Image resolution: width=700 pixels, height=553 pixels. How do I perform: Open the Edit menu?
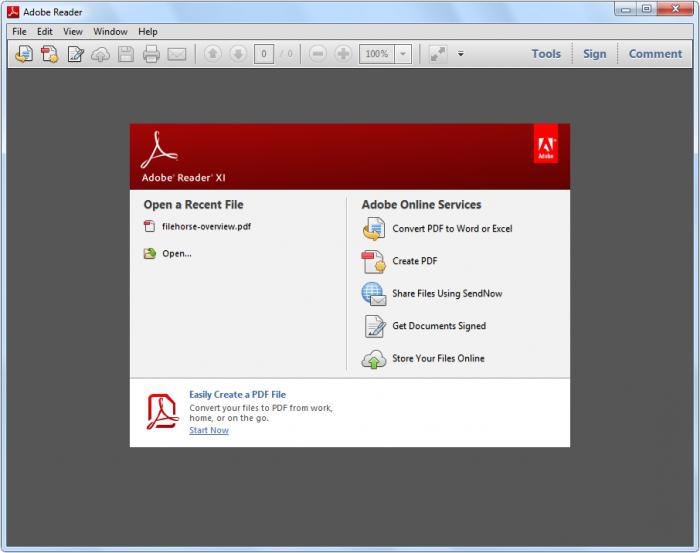pyautogui.click(x=45, y=32)
